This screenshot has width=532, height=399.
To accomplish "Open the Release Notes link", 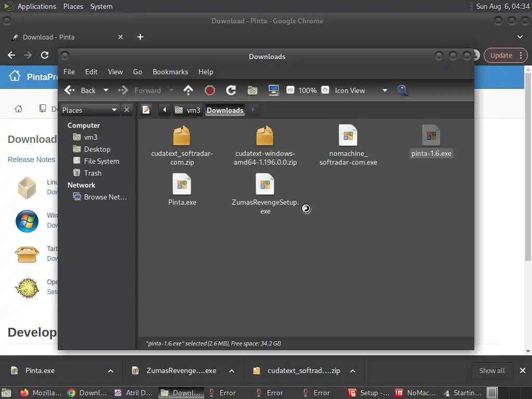I will click(x=31, y=159).
